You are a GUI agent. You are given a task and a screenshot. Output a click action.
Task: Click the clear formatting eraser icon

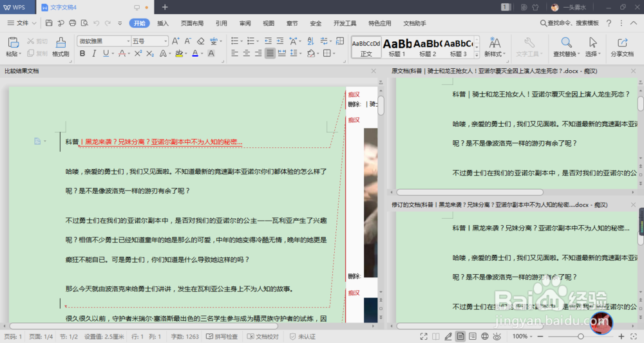click(x=200, y=41)
